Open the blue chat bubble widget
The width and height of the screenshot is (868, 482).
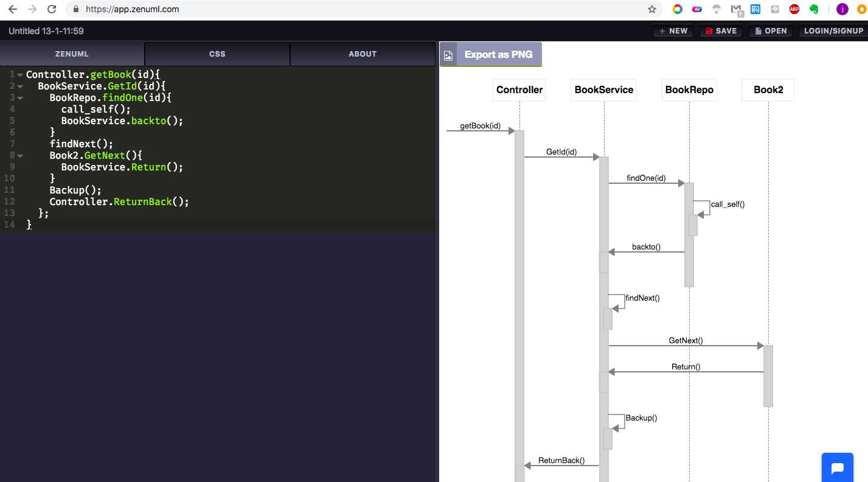838,468
